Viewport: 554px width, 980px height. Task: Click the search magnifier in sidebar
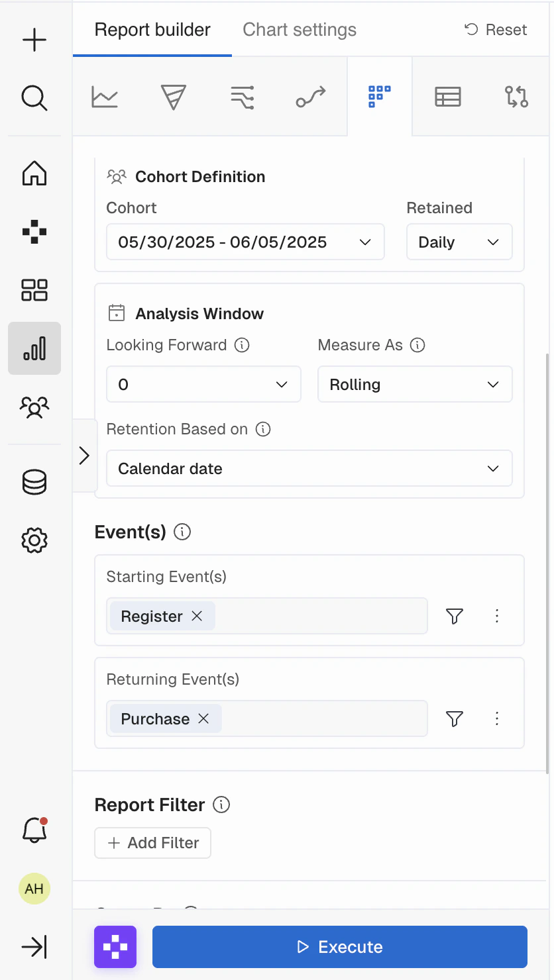[34, 98]
